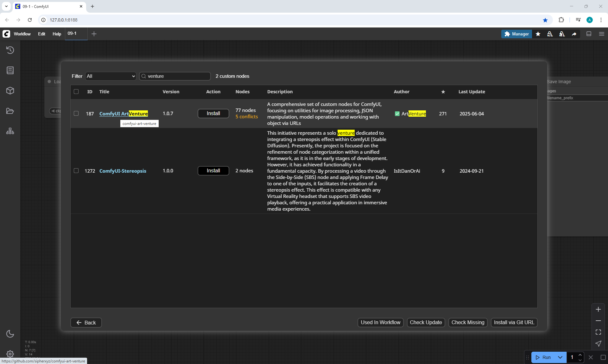Click Install via Git URL button

[x=514, y=323]
